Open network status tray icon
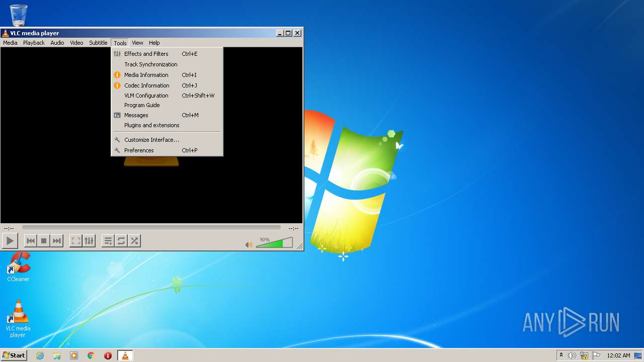The image size is (644, 362). pos(584,355)
